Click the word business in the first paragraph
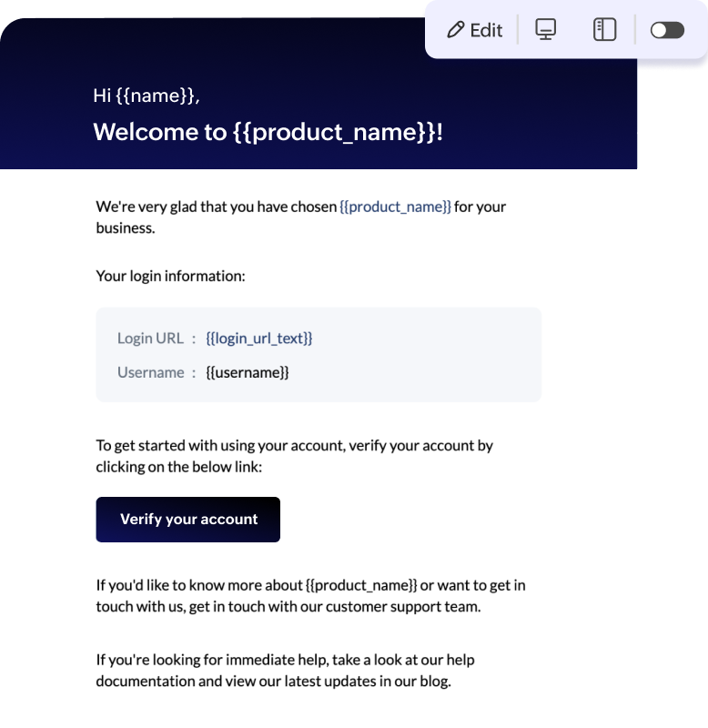This screenshot has width=708, height=728. [x=125, y=227]
